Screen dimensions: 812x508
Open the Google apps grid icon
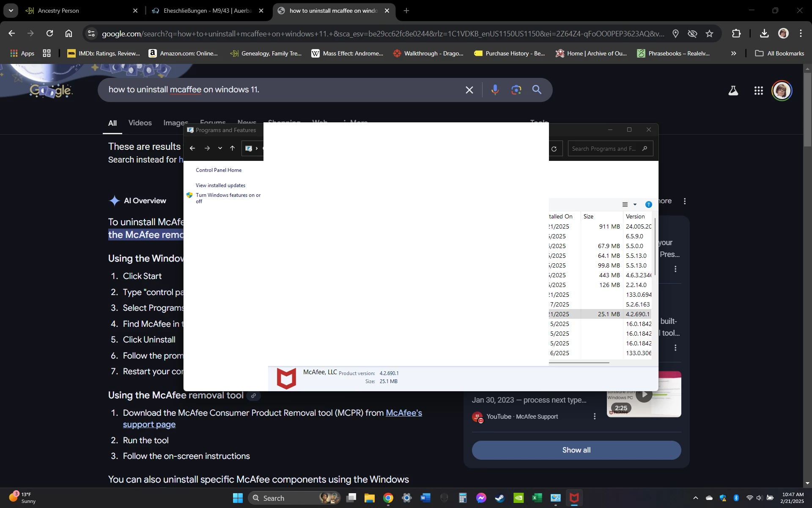(758, 91)
